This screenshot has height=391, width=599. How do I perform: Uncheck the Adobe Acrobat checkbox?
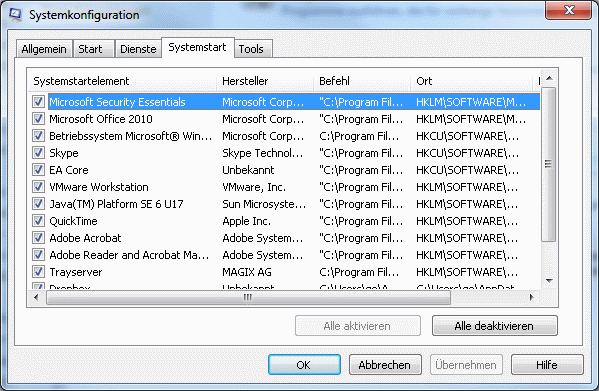(x=38, y=238)
